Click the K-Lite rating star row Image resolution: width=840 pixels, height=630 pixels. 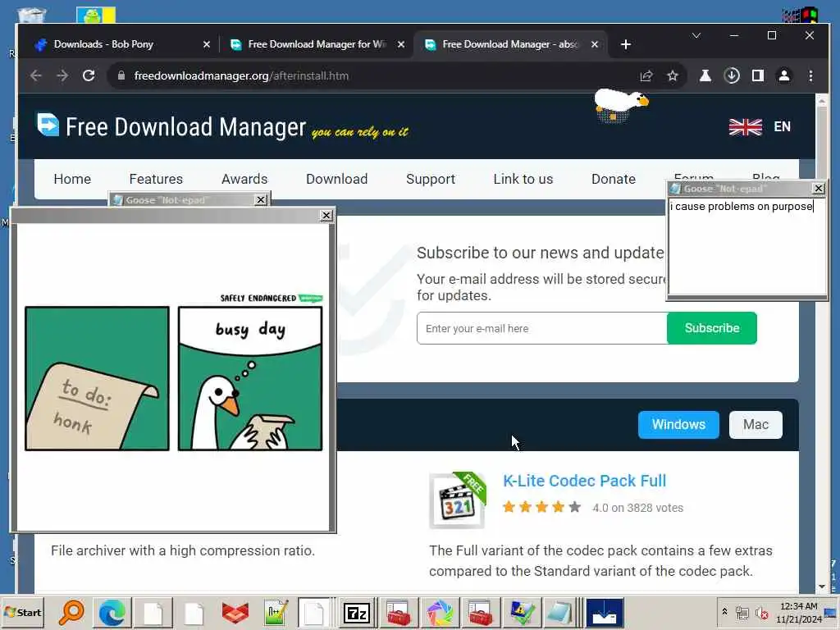tap(541, 507)
